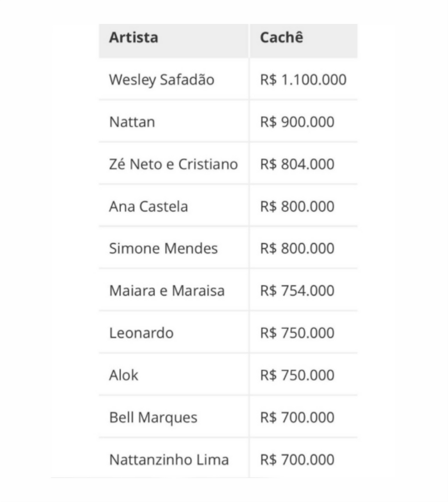Click Simone Mendes's R$ 800.000 cachê
The height and width of the screenshot is (502, 448).
click(x=297, y=248)
